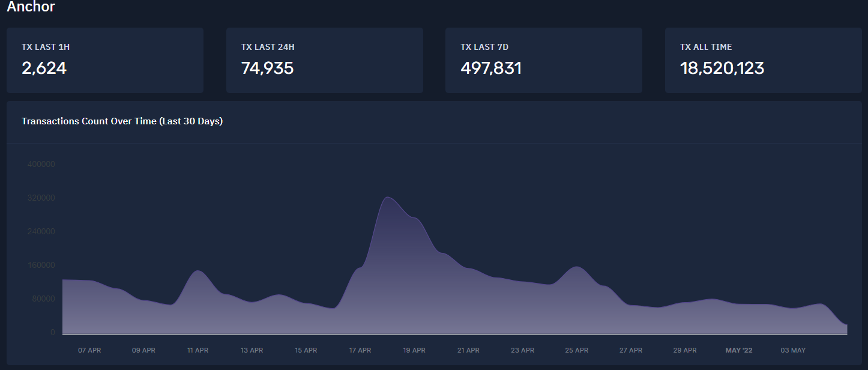This screenshot has height=370, width=868.
Task: Click the 23 APR axis label
Action: click(x=523, y=350)
